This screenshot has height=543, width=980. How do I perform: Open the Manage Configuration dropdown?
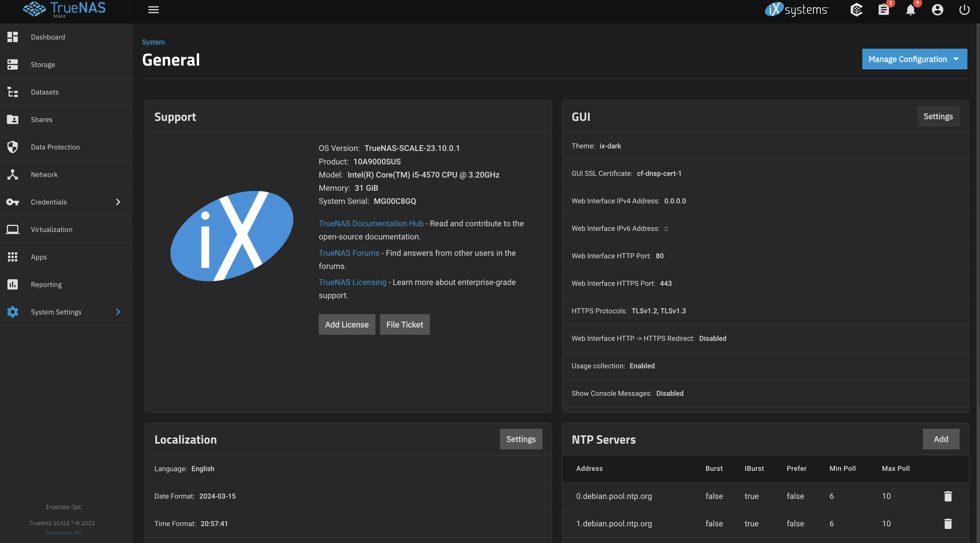(914, 59)
